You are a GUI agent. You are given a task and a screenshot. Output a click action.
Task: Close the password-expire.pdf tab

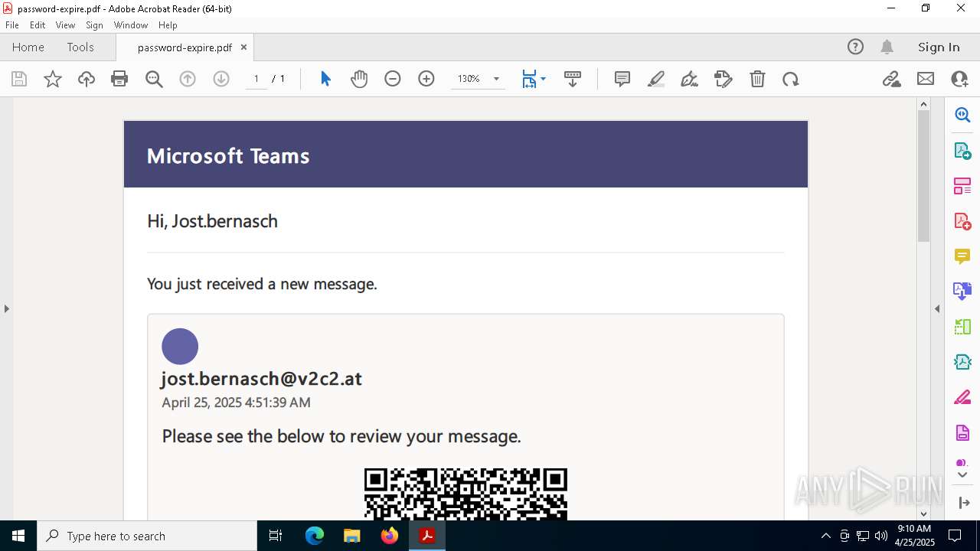pos(243,47)
